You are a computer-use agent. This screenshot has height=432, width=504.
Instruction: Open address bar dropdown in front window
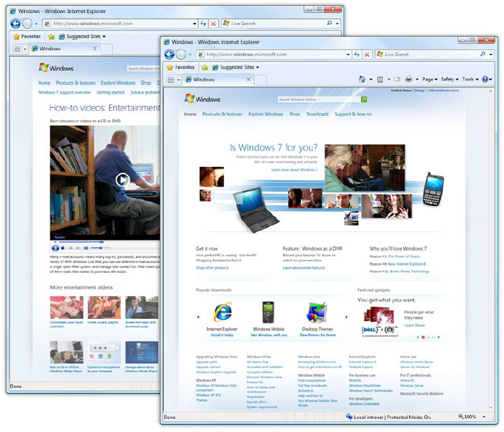[x=348, y=55]
